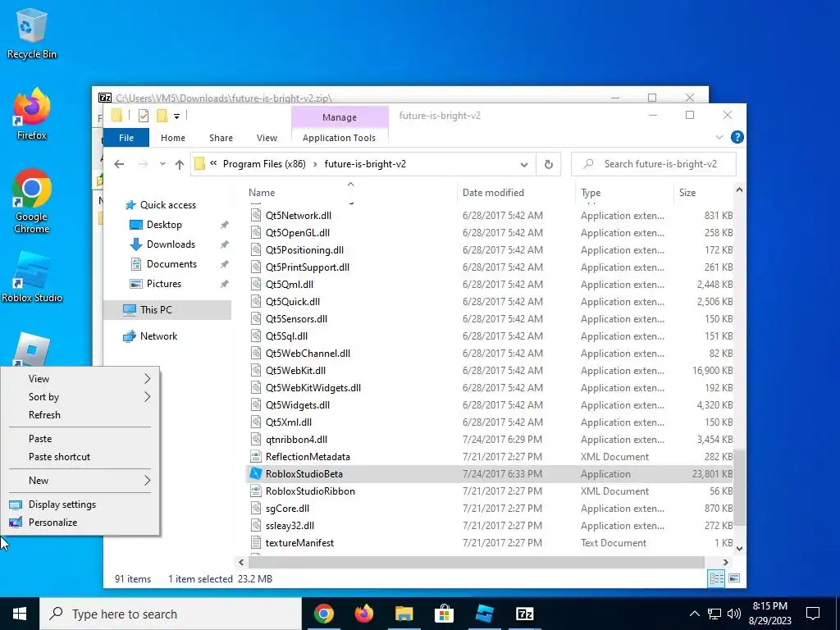
Task: Choose Paste in the context menu
Action: point(40,438)
